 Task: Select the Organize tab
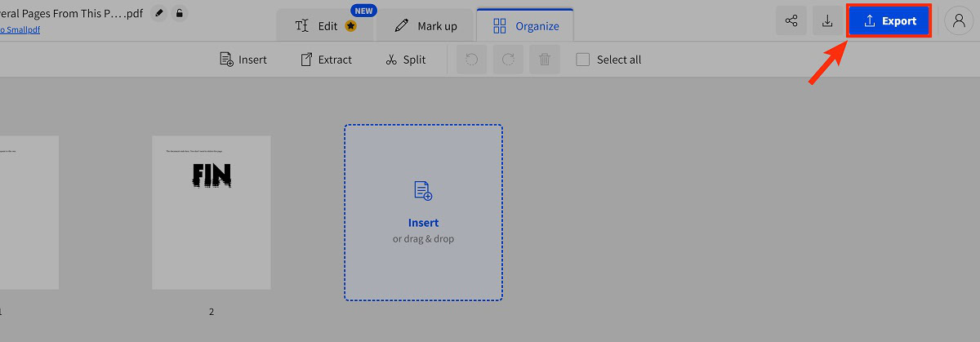tap(526, 25)
